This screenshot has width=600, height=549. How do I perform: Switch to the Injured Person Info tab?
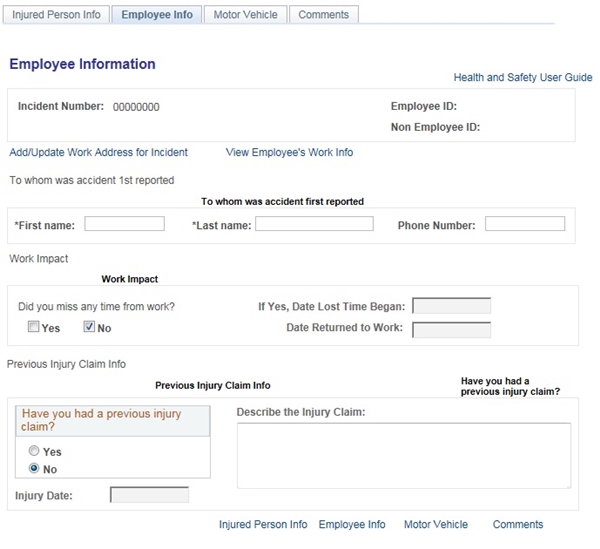[56, 15]
